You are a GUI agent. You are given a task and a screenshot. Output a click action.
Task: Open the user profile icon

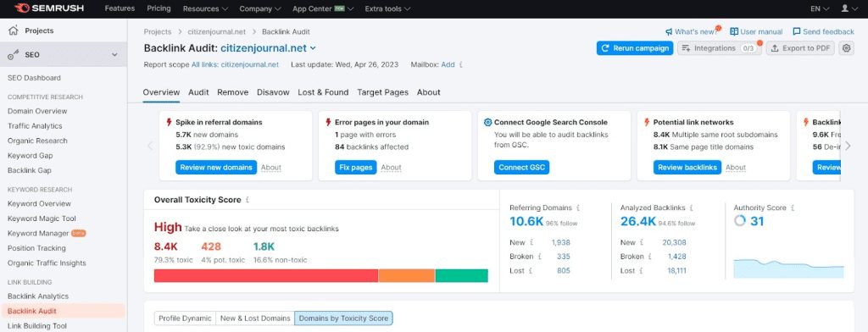[x=845, y=8]
